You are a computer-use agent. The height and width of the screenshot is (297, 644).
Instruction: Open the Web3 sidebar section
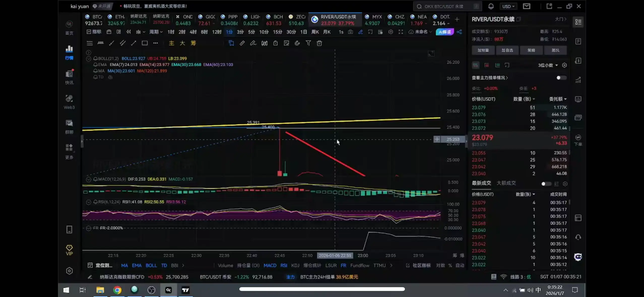(x=69, y=102)
